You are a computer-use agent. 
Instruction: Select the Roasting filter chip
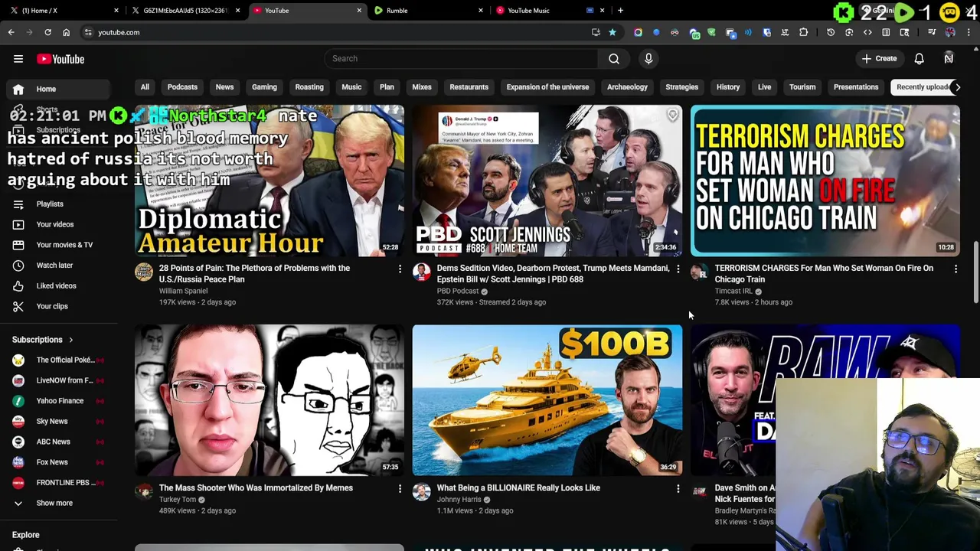[309, 87]
